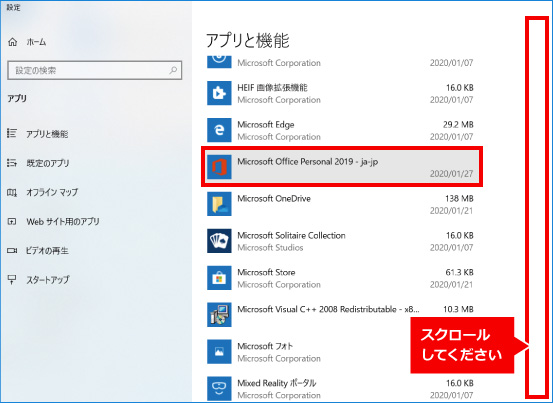Click Microsoft Studios publisher text

(270, 248)
